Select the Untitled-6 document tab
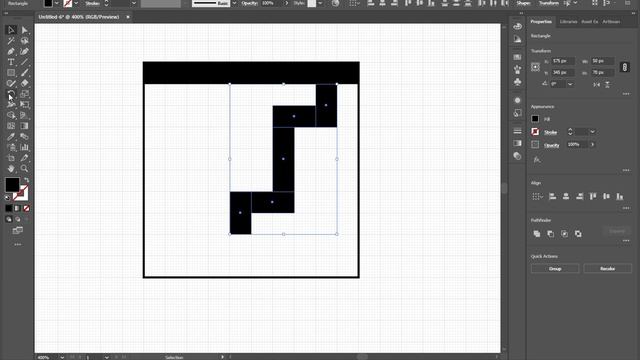 coord(79,17)
